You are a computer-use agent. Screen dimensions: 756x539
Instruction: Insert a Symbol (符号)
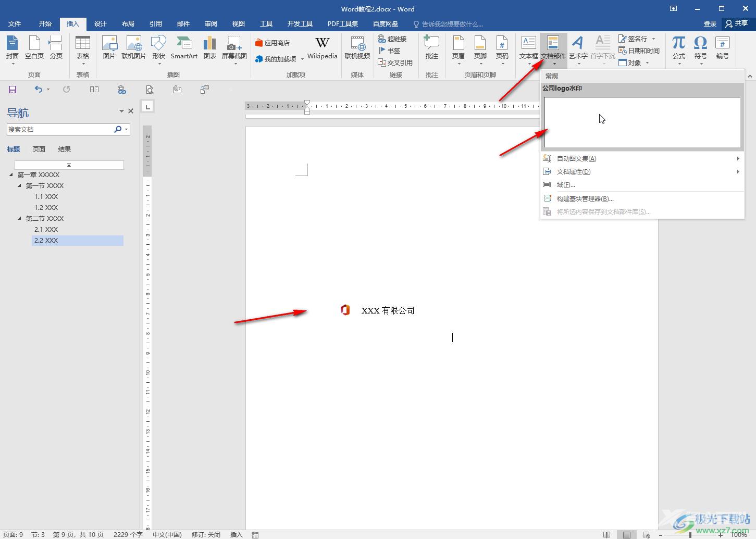[x=701, y=50]
